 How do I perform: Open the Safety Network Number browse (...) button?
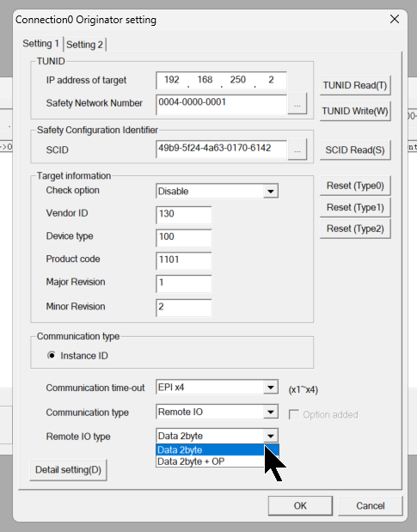tap(297, 105)
